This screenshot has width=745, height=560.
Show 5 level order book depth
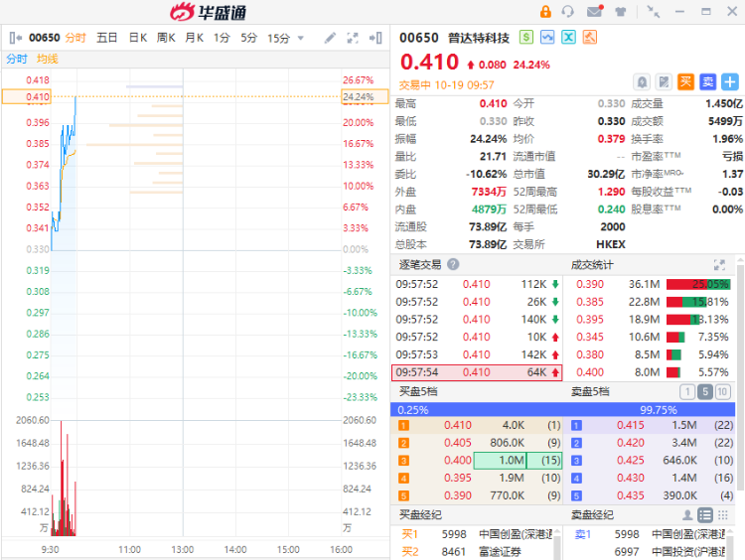click(x=705, y=392)
